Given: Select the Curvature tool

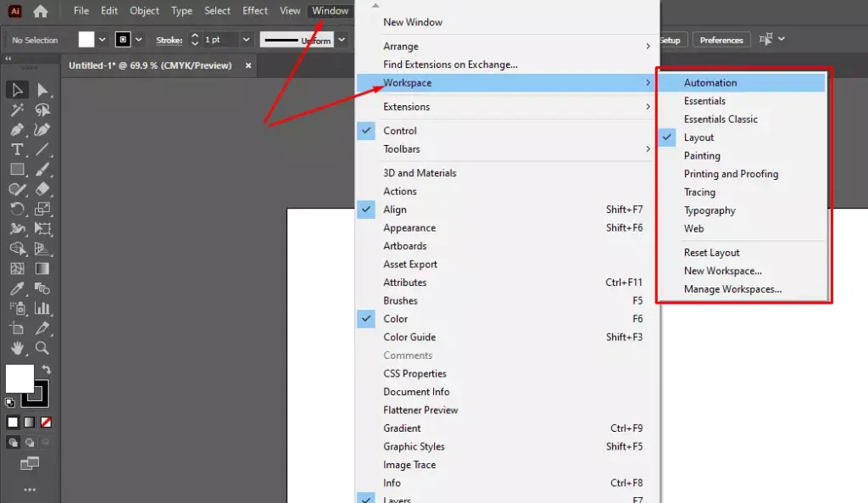Looking at the screenshot, I should click(42, 130).
